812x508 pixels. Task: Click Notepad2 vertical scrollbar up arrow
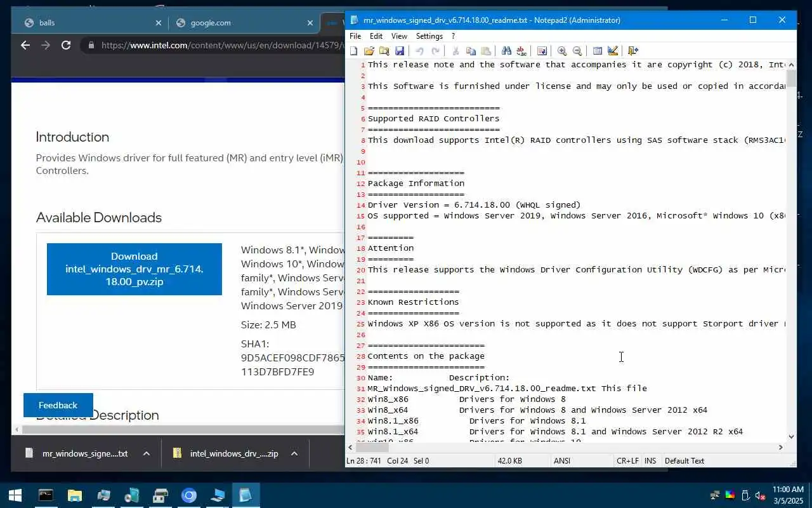[791, 65]
